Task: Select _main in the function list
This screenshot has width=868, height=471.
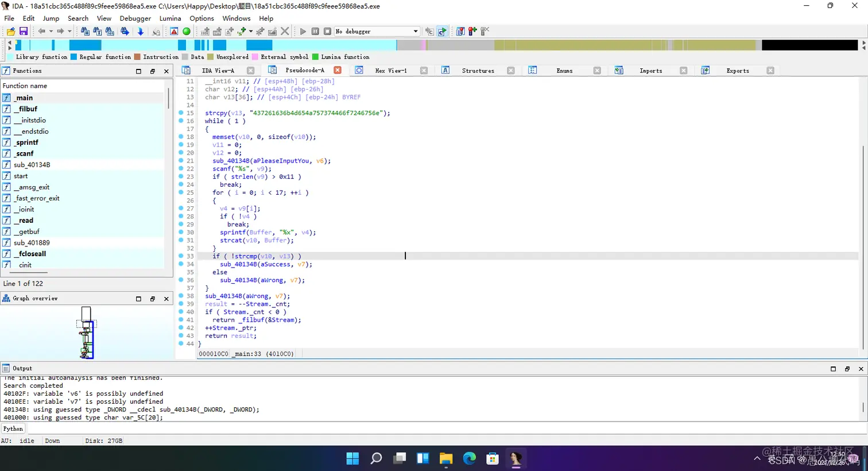Action: 83,98
